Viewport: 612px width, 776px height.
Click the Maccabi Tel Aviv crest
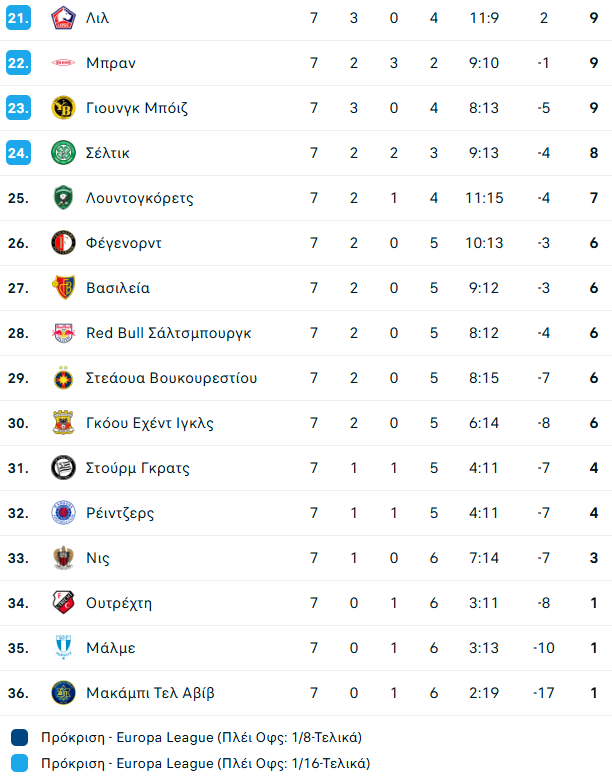63,693
